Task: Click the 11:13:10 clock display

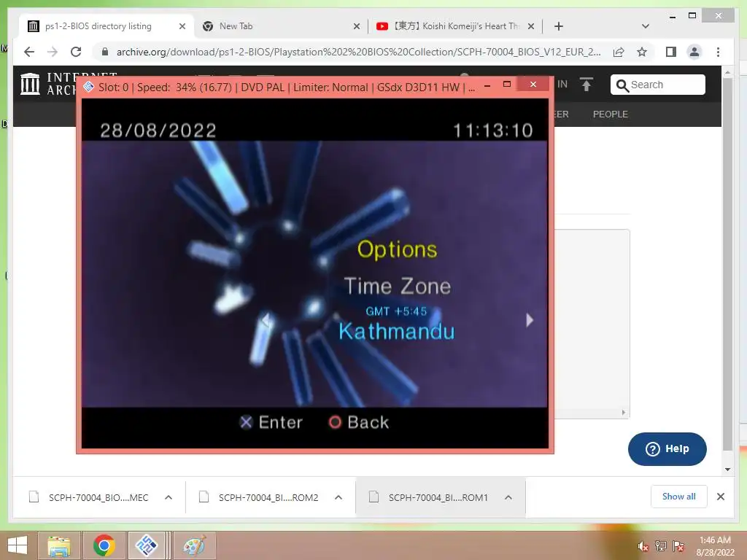Action: [x=492, y=131]
